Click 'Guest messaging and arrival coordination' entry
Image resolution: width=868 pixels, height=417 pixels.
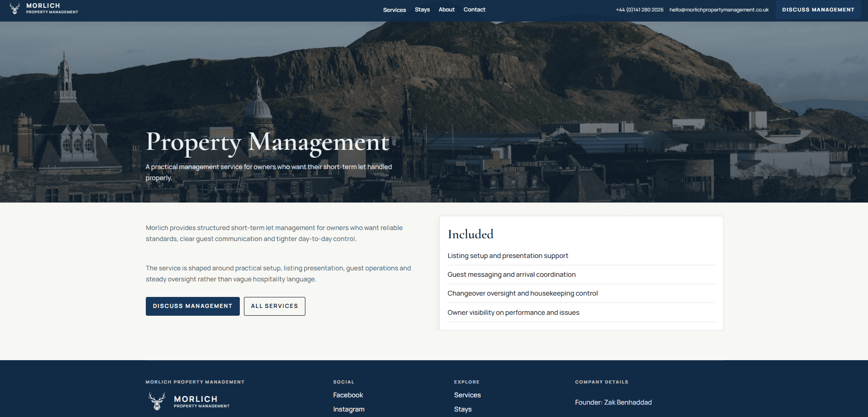click(512, 274)
